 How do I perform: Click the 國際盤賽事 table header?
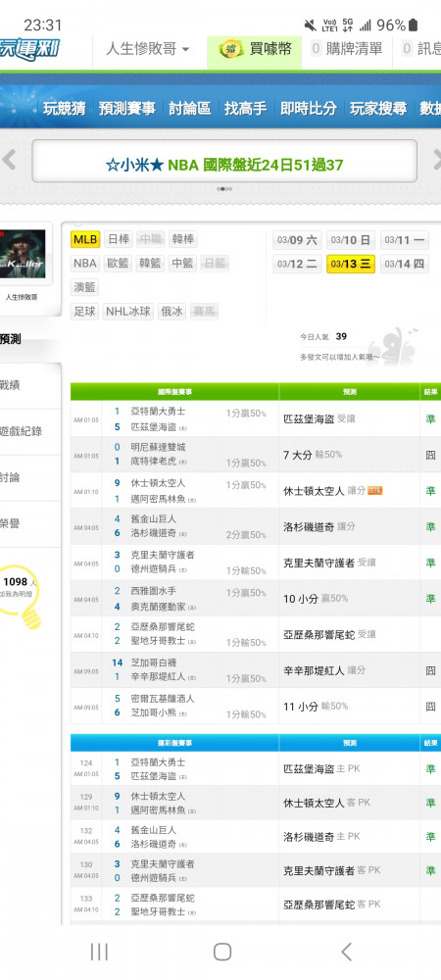tap(174, 392)
